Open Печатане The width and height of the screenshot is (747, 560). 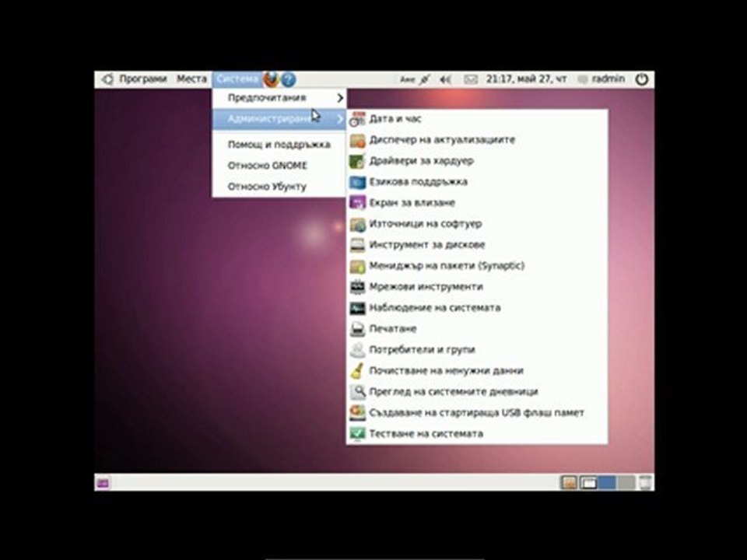(x=477, y=328)
